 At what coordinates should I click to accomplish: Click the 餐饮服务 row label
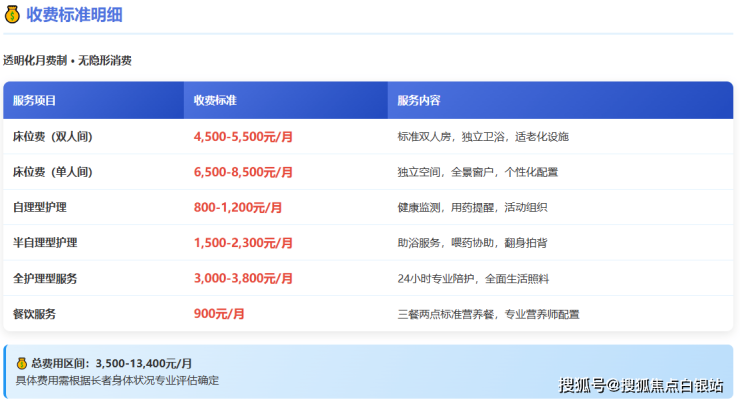point(34,314)
